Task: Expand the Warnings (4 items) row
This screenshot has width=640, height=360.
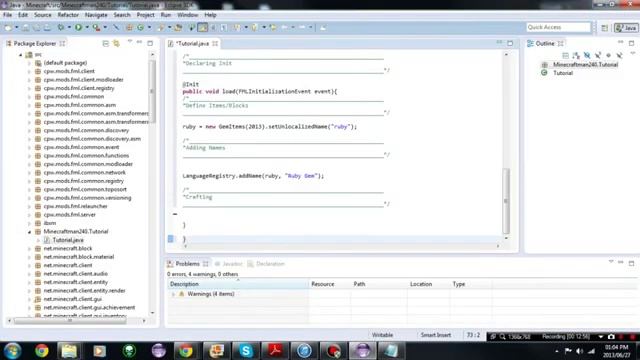Action: tap(173, 294)
